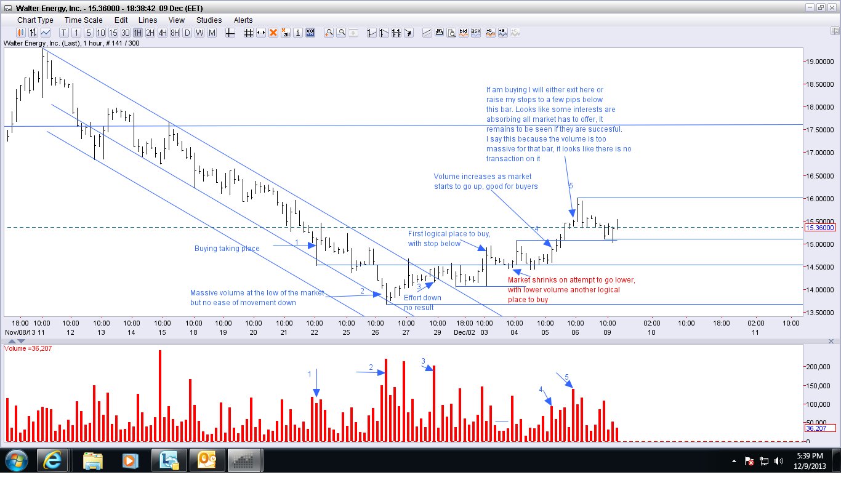Show the ask price line
This screenshot has height=504, width=841.
[477, 33]
